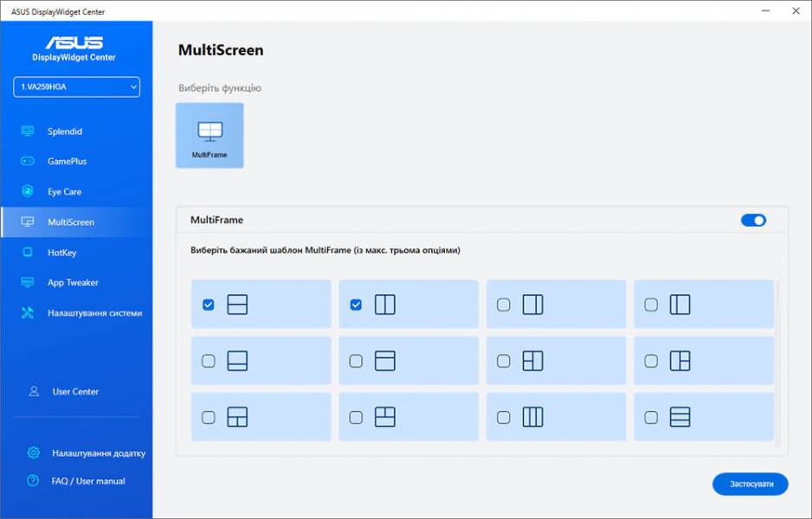
Task: Check the three-columns layout checkbox
Action: pos(503,417)
